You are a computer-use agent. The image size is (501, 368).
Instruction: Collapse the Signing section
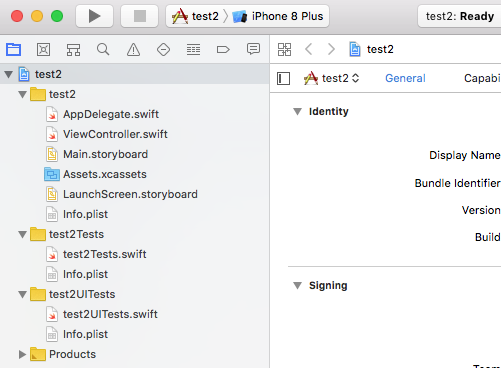[297, 286]
